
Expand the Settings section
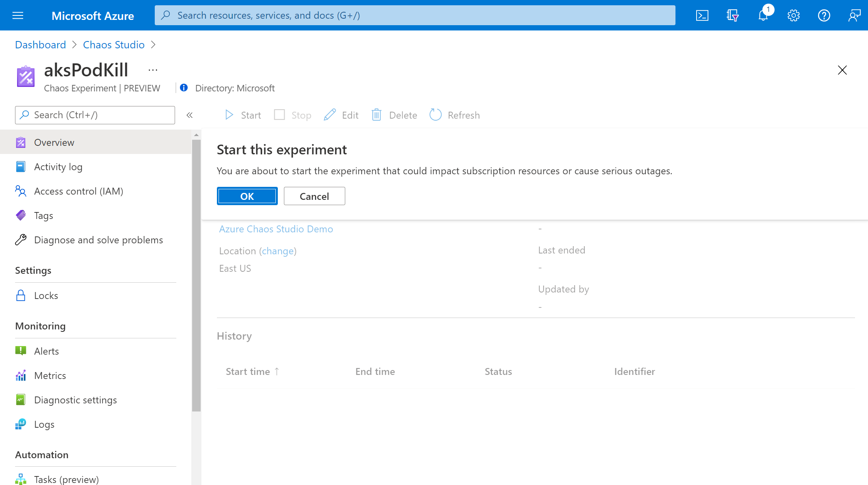coord(33,269)
